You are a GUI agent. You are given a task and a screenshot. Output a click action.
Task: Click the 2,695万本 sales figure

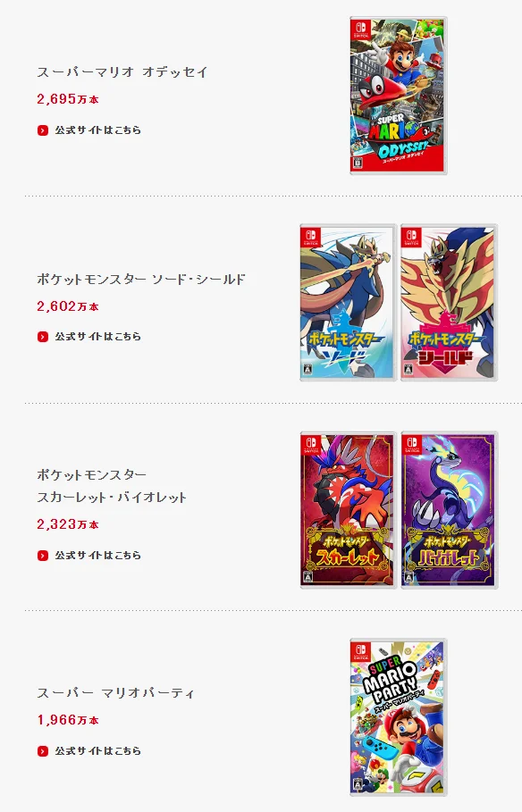(68, 99)
